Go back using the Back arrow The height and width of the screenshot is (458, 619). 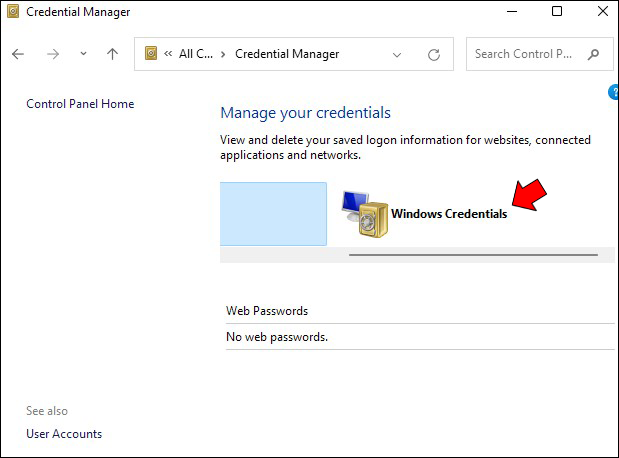18,54
